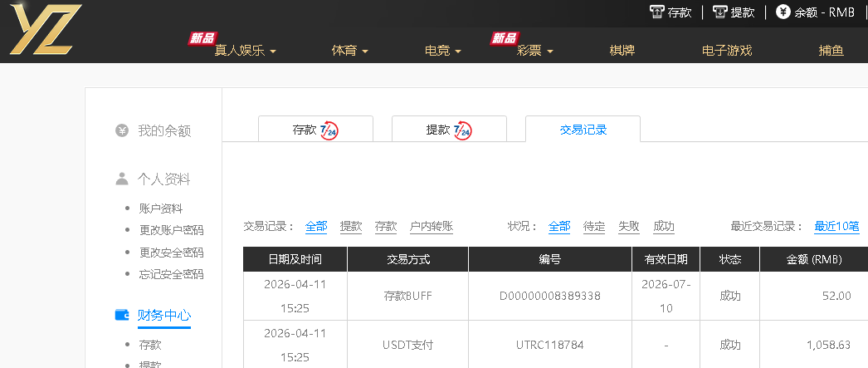The width and height of the screenshot is (868, 368).
Task: Click the deposit icon in top bar
Action: click(x=657, y=12)
